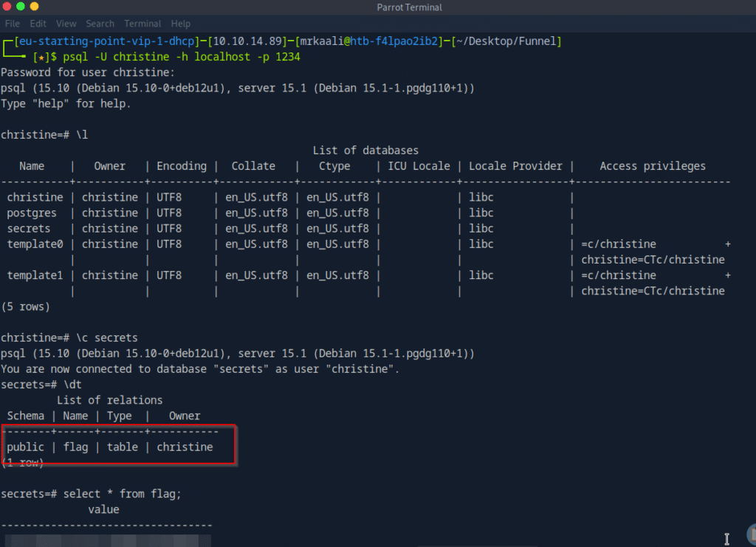Open the Edit menu

(x=38, y=24)
